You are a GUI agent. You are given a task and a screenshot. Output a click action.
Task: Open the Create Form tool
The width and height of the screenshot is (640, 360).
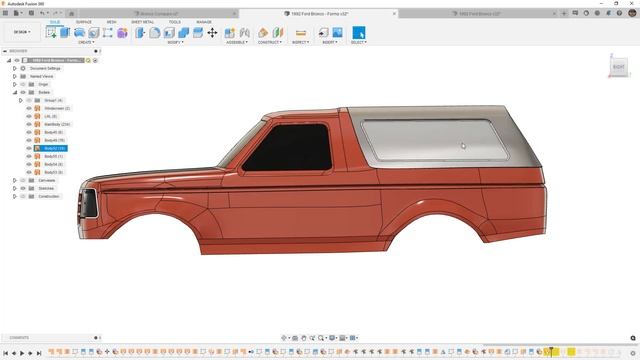[x=122, y=33]
